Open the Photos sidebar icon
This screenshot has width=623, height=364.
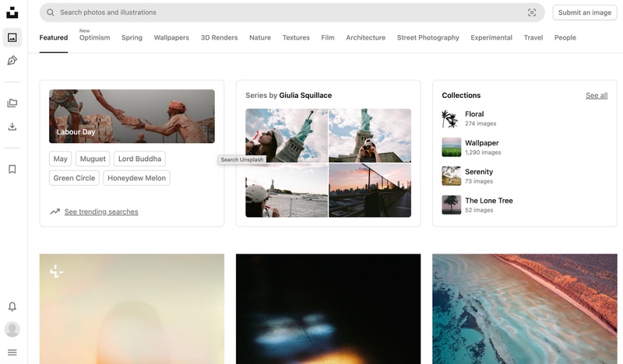coord(12,37)
